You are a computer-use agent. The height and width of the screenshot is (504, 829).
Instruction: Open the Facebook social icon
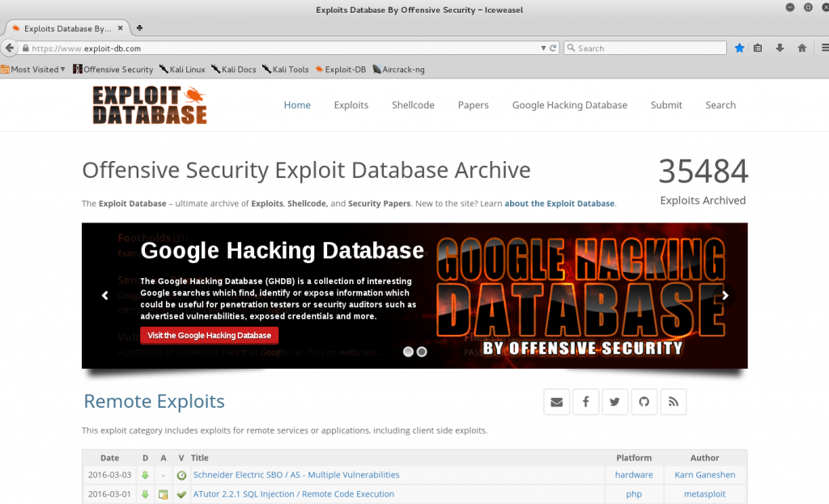pos(585,402)
